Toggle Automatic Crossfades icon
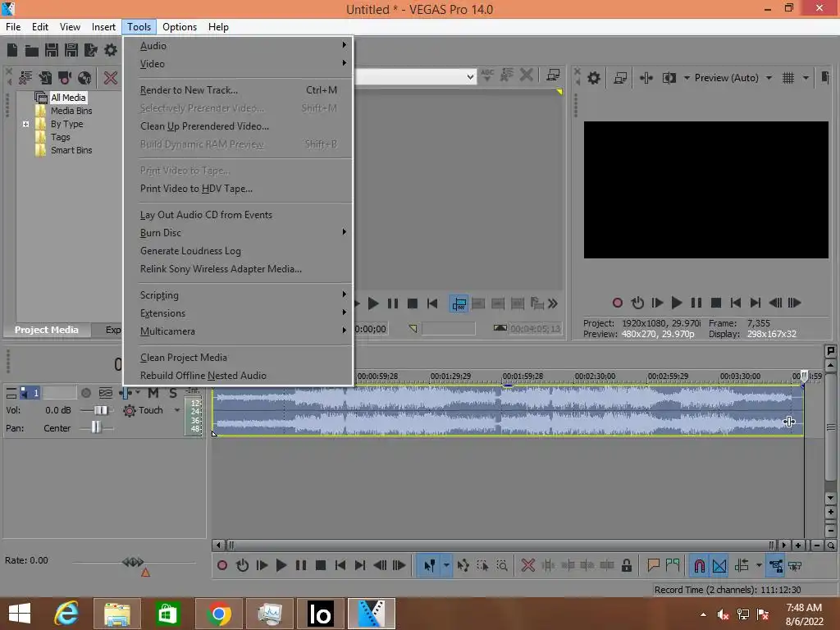Image resolution: width=840 pixels, height=630 pixels. coord(719,565)
